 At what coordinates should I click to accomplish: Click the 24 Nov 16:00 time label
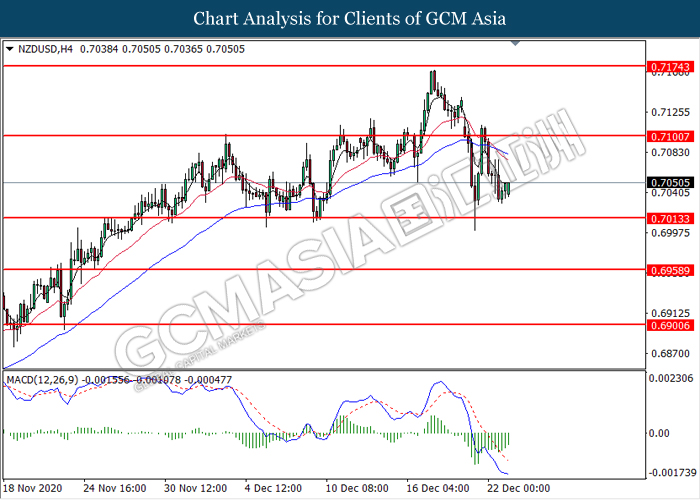tap(115, 488)
